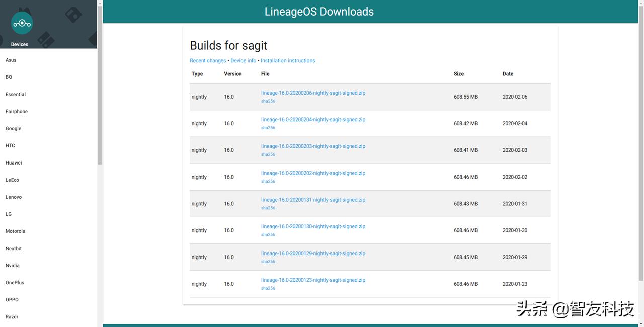Open the Devices sidebar header
Viewport: 644px width, 327px height.
point(19,44)
